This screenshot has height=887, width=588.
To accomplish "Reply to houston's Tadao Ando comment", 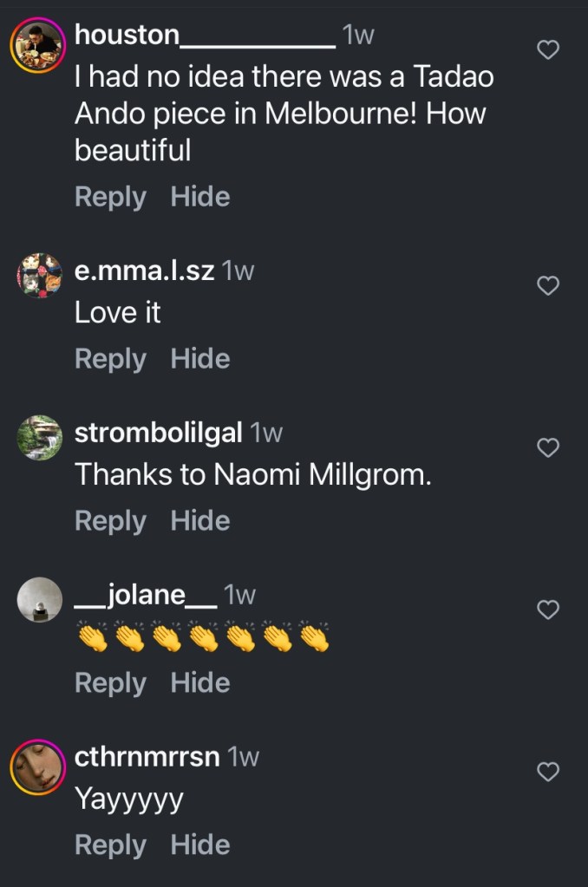I will click(110, 198).
